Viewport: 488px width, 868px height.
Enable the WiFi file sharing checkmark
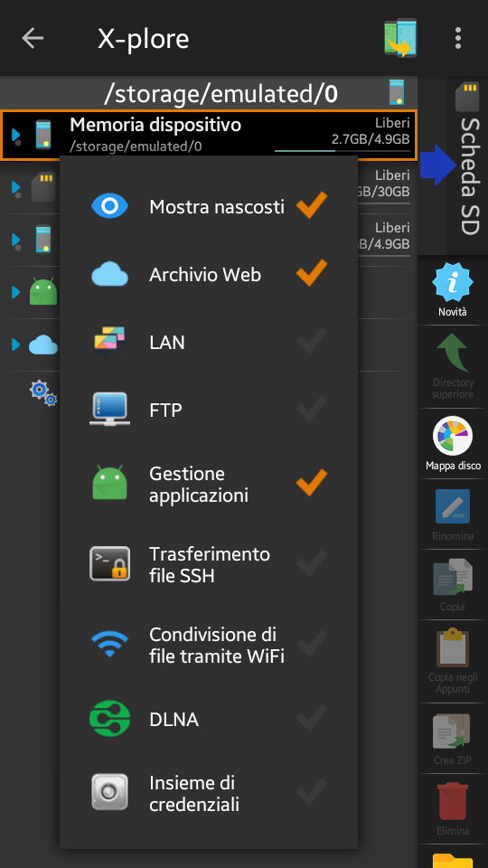(312, 645)
